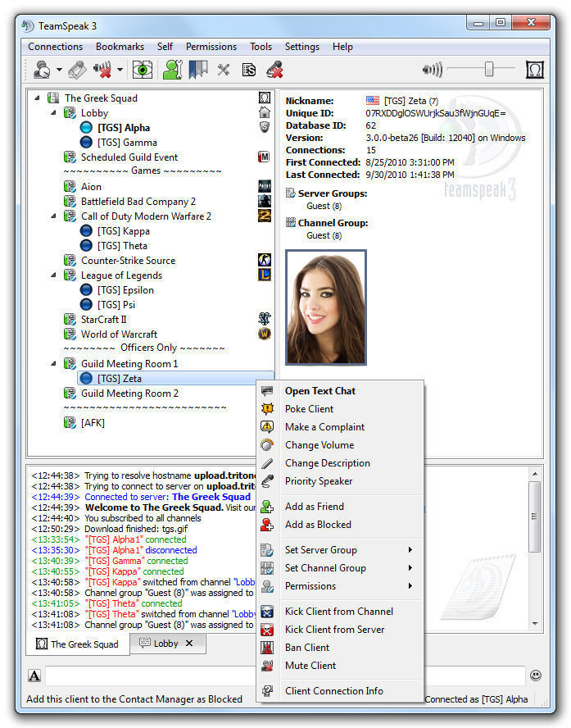Screen dimensions: 571x728
Task: Click the Call of Duty channel game icon
Action: 265,216
